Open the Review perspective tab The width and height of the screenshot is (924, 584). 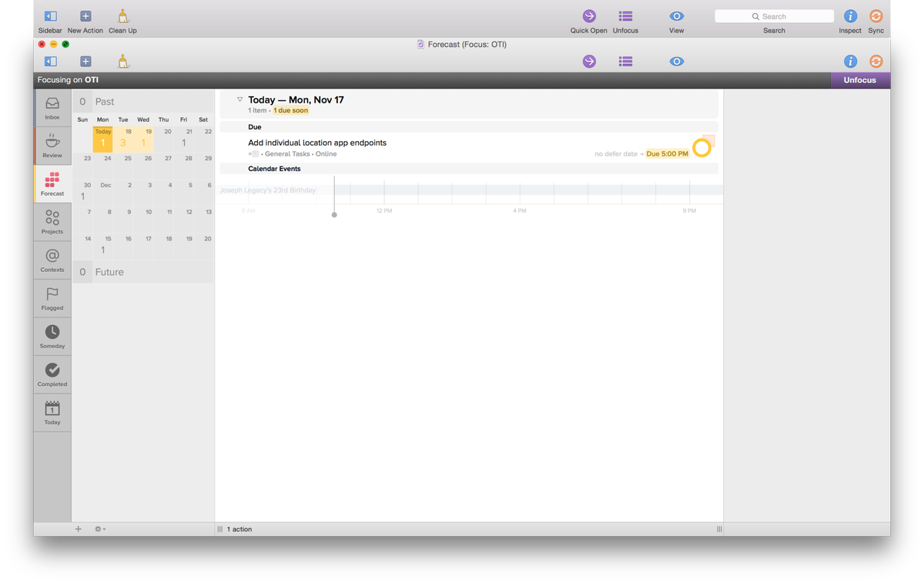[x=52, y=146]
